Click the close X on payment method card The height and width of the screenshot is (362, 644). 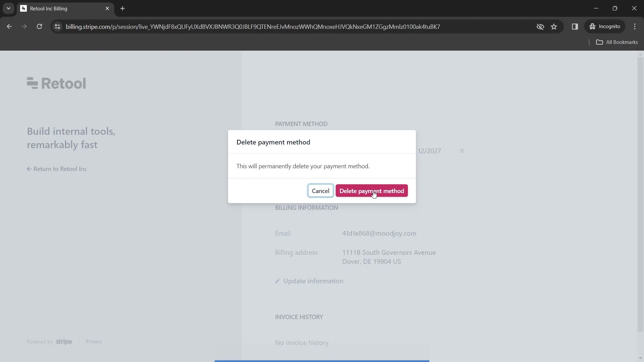click(x=461, y=151)
